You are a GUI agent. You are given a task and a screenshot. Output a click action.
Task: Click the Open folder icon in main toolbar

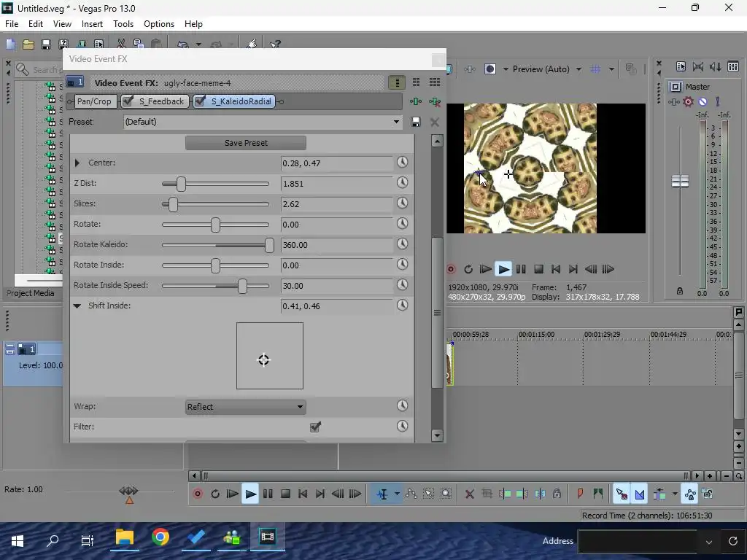pos(28,44)
